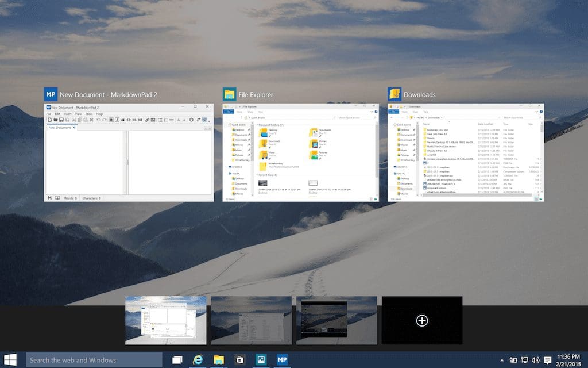Open Edit menu in MarkdownPad
This screenshot has width=588, height=368.
[x=57, y=114]
